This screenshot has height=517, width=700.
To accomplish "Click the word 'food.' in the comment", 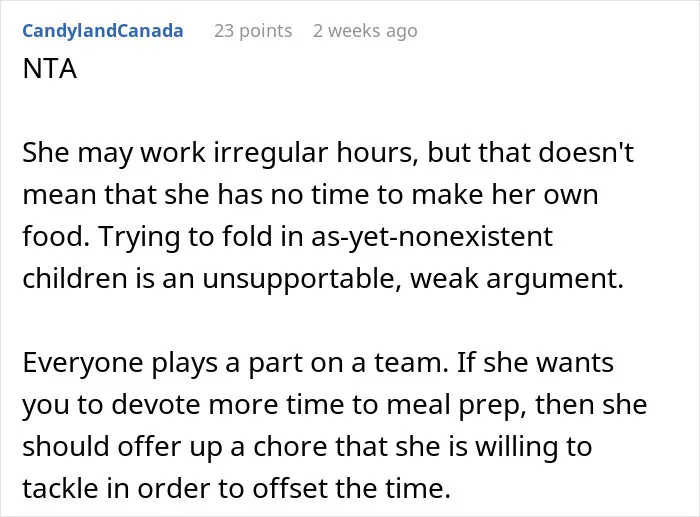I will [x=56, y=236].
